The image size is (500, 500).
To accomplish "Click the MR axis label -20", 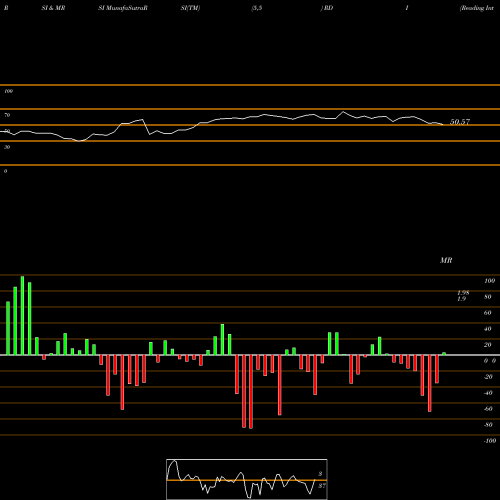I will pyautogui.click(x=488, y=377).
